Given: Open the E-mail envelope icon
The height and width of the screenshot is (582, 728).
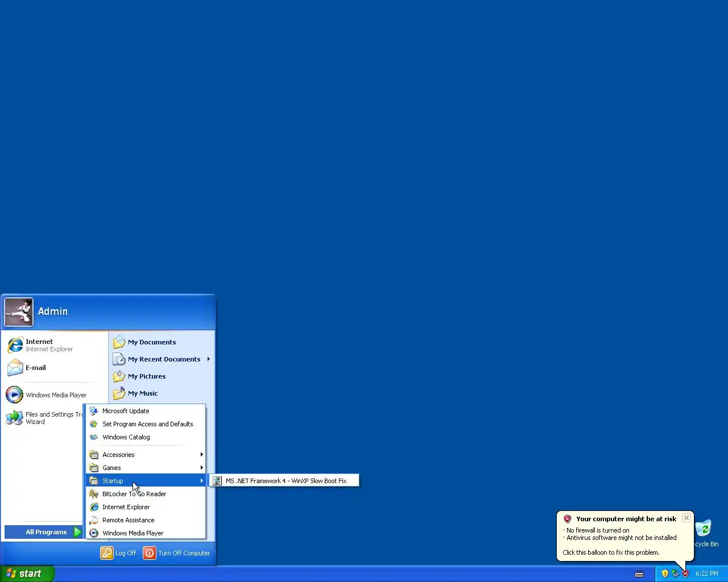Looking at the screenshot, I should pyautogui.click(x=15, y=368).
